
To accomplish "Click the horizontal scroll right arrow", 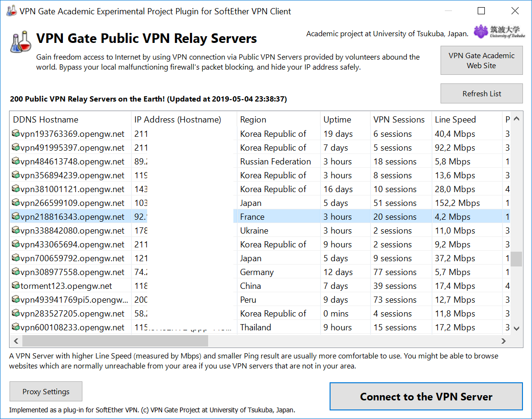I will (x=503, y=341).
